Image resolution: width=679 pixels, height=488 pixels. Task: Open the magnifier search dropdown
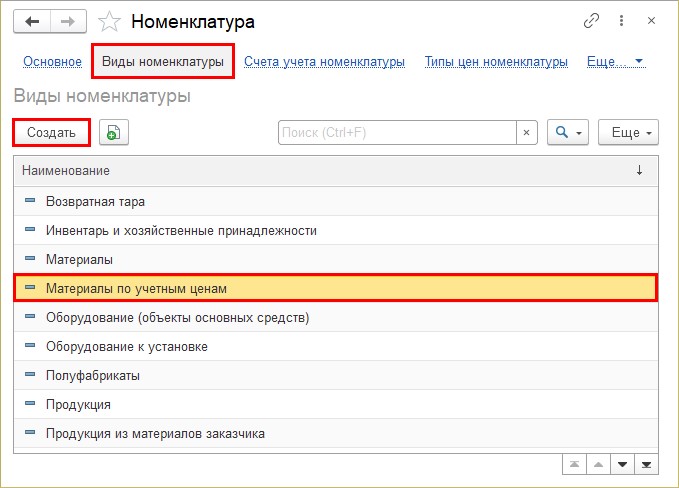[x=568, y=132]
